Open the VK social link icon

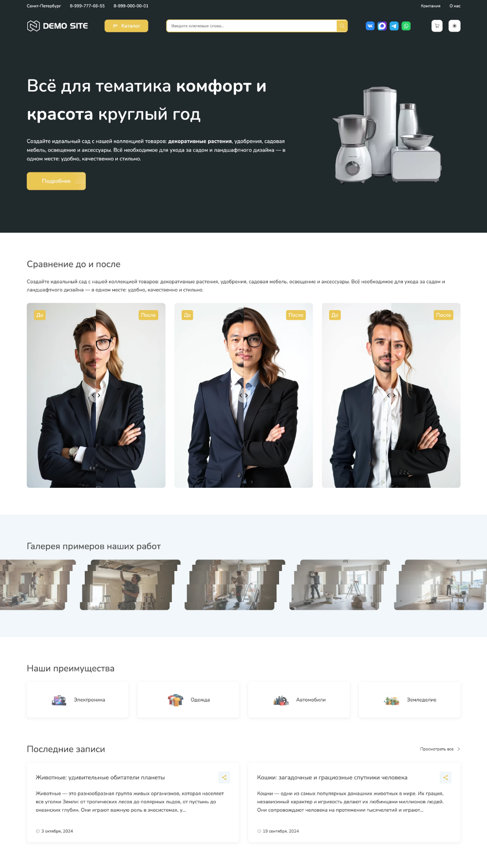(370, 26)
